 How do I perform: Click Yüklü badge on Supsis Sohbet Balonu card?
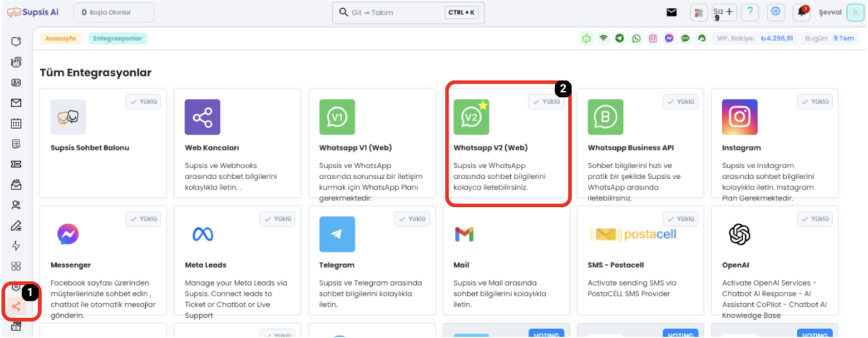pyautogui.click(x=143, y=102)
